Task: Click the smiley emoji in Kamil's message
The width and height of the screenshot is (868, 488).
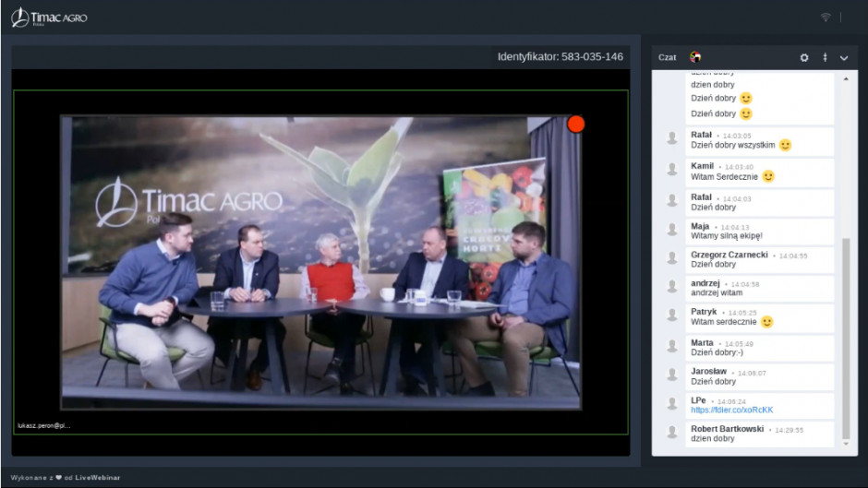Action: (x=767, y=176)
